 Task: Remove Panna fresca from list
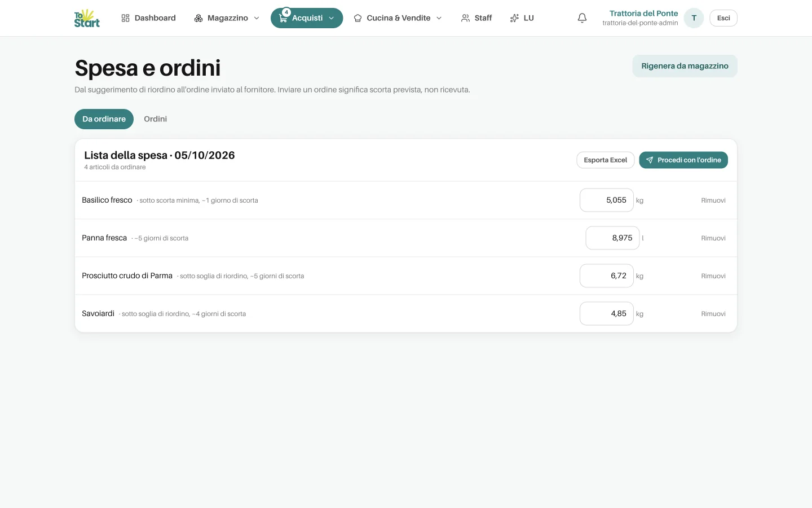point(713,238)
